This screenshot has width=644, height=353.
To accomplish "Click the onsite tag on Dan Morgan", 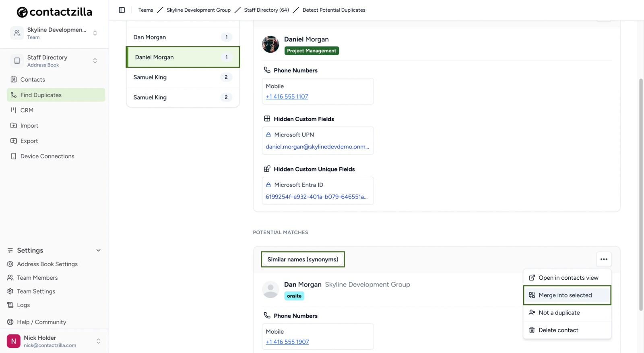I will coord(294,296).
